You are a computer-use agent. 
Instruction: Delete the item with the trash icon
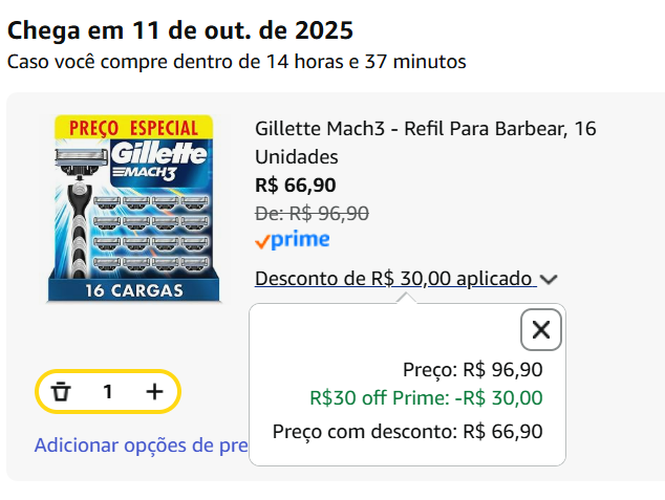click(x=61, y=391)
